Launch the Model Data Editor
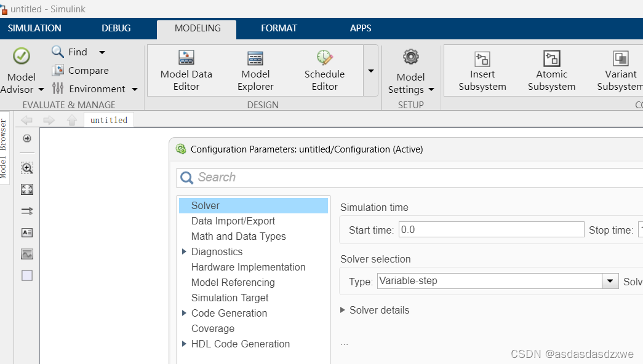The width and height of the screenshot is (643, 364). pyautogui.click(x=186, y=71)
